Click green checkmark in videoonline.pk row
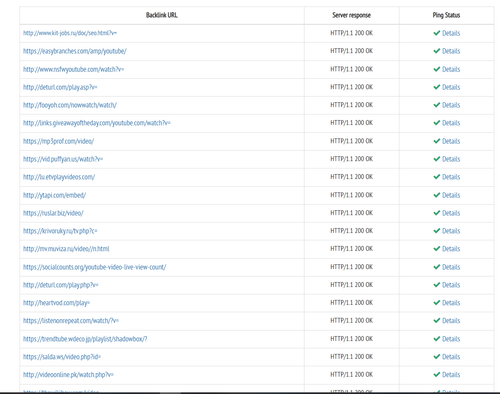This screenshot has width=500, height=394. pos(437,374)
